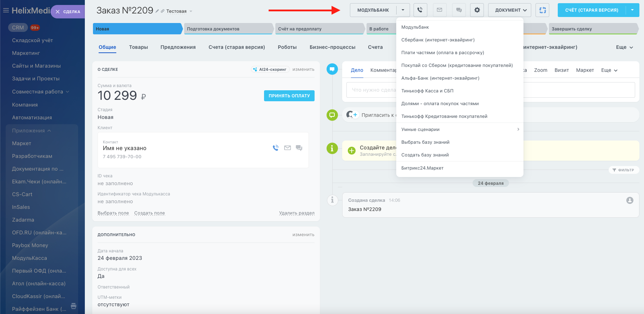Click the Выбрать поле link

click(x=113, y=213)
